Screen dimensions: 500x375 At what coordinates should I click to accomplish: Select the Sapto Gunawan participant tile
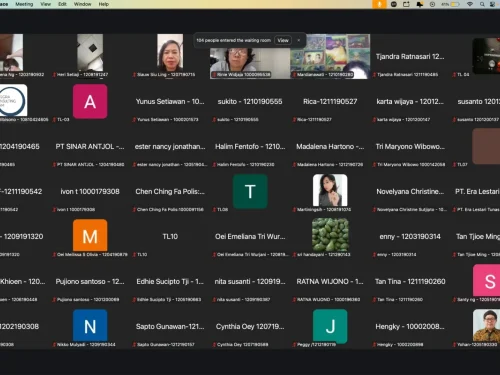[170, 326]
